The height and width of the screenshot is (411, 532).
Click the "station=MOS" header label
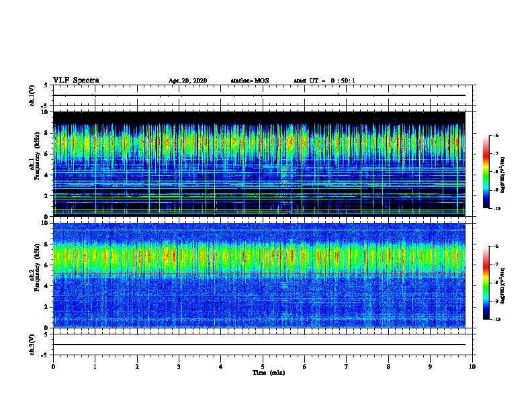click(x=250, y=81)
